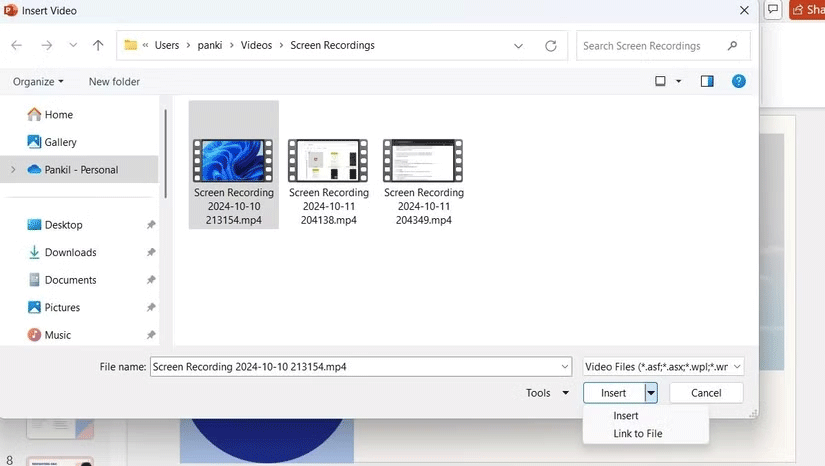
Task: Select Screen Recording 2024-10-11 204138.mp4 thumbnail
Action: point(329,160)
